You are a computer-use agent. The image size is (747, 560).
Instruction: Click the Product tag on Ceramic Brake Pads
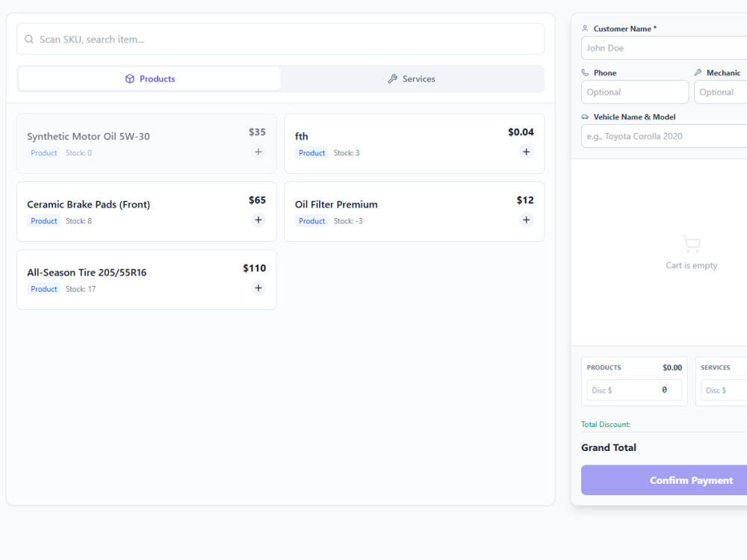pyautogui.click(x=44, y=221)
